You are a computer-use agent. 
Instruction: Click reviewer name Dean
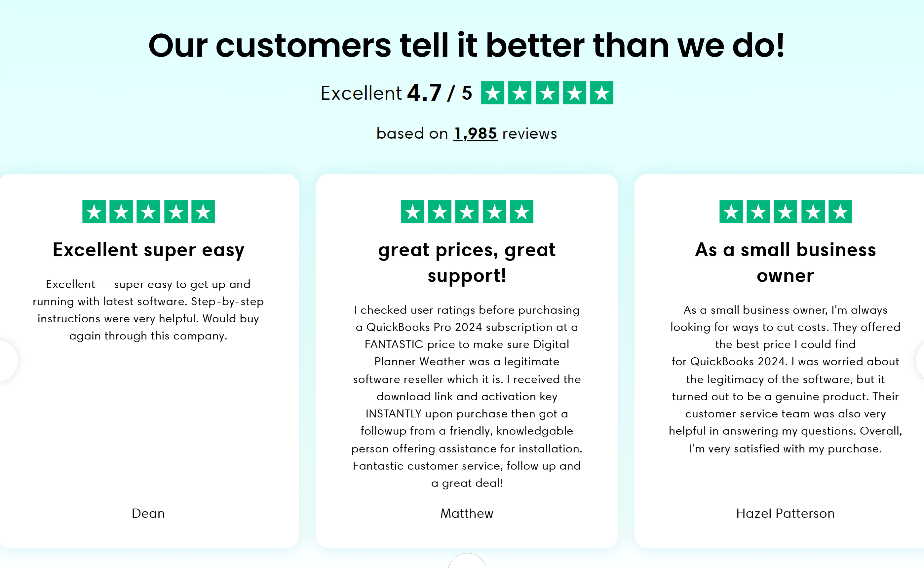point(148,513)
